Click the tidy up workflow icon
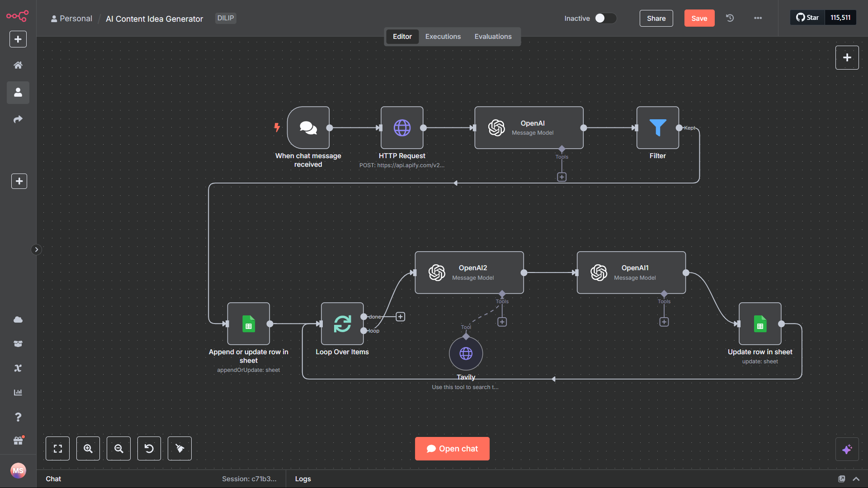Image resolution: width=868 pixels, height=488 pixels. (x=179, y=449)
